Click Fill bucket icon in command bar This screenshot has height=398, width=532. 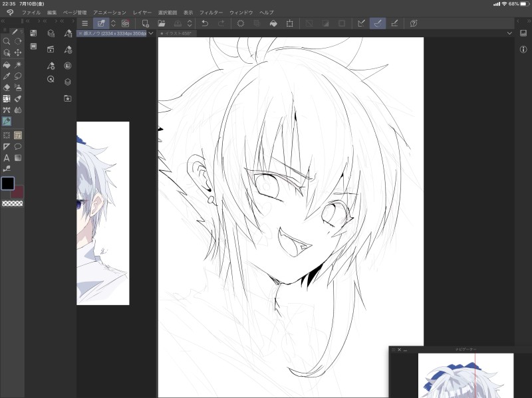(273, 23)
